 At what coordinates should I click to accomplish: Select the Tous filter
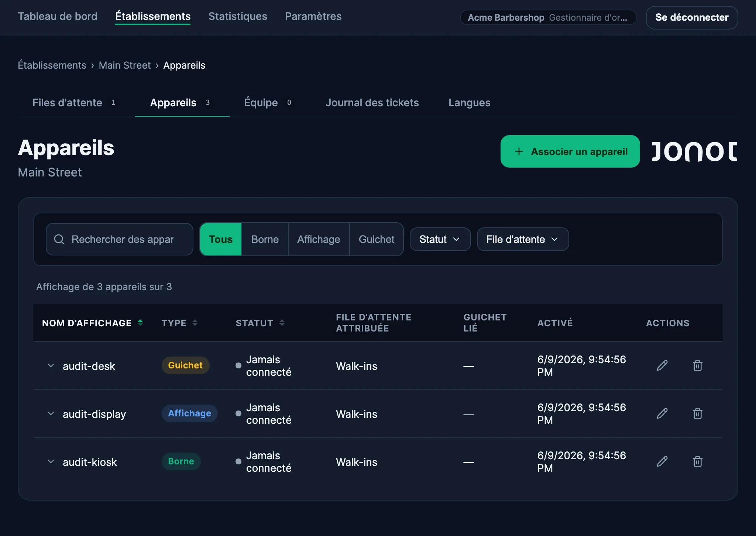221,239
